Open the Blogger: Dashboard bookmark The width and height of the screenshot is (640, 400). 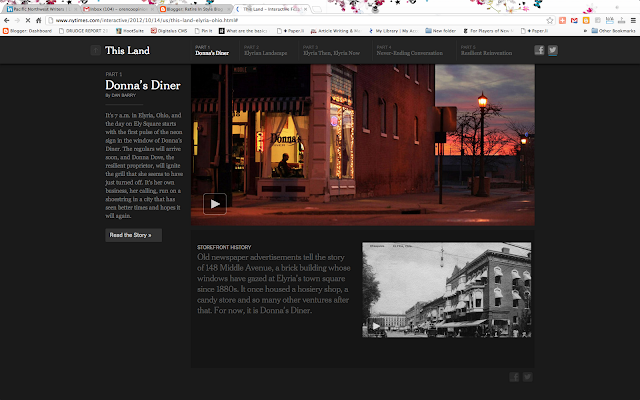[x=27, y=31]
